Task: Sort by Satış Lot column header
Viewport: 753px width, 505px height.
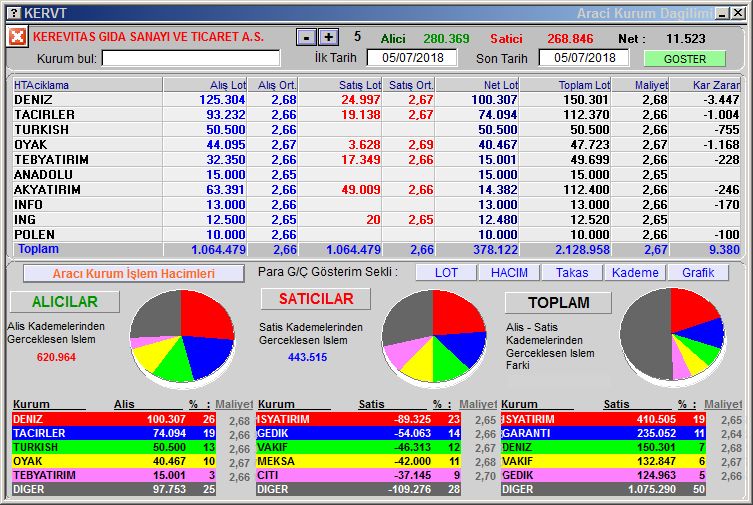Action: coord(340,85)
